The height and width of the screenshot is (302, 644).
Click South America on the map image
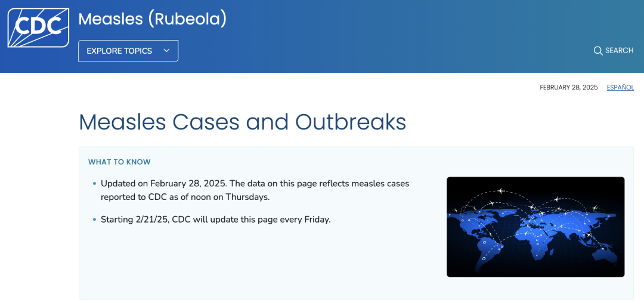tap(487, 251)
